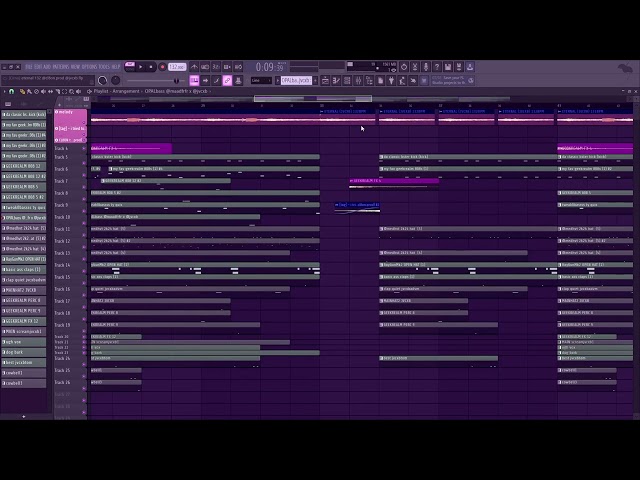
Task: Open the plugin picker plug icon
Action: click(391, 80)
